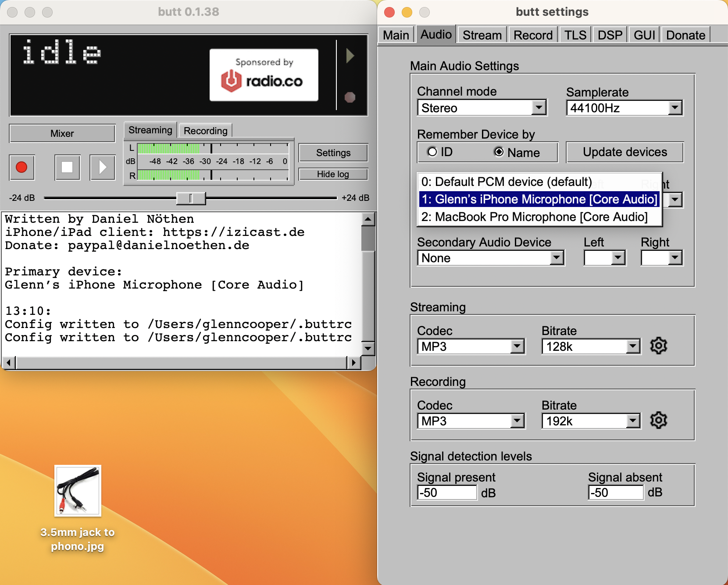
Task: Click the Settings button
Action: coord(333,153)
